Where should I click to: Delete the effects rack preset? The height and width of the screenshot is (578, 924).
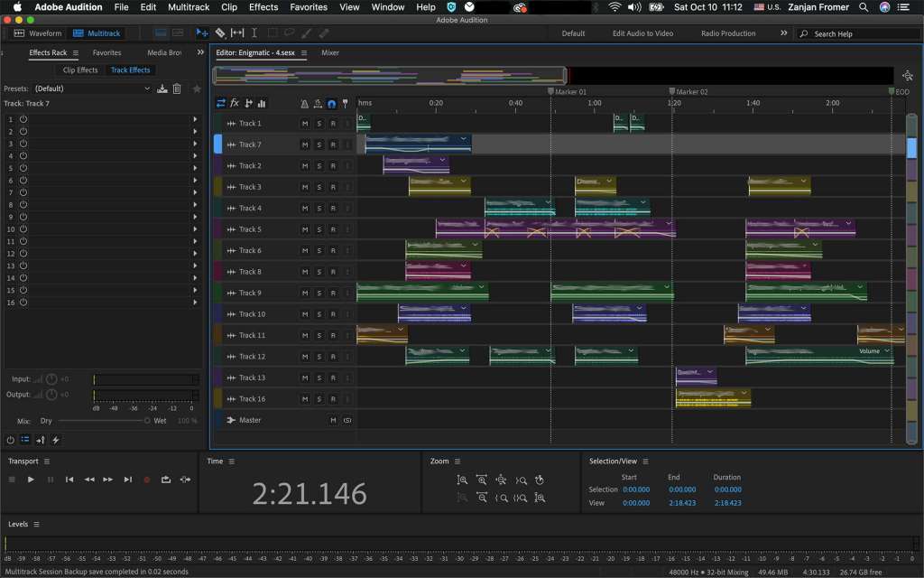177,89
